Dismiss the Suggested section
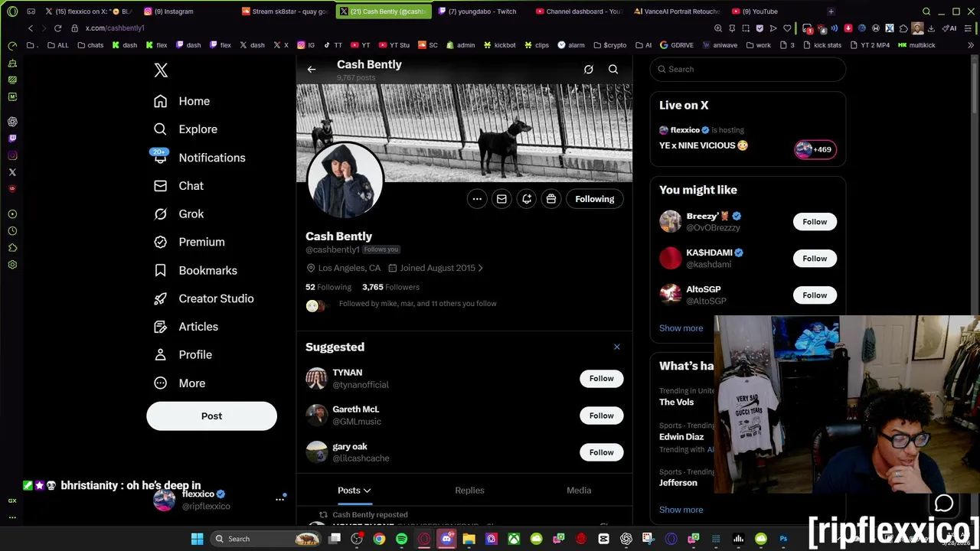The image size is (980, 551). 617,347
